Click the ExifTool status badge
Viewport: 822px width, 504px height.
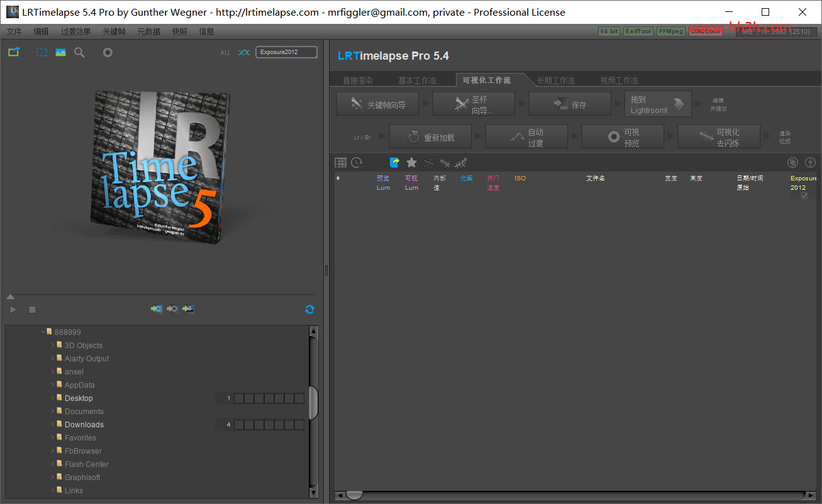pyautogui.click(x=638, y=31)
